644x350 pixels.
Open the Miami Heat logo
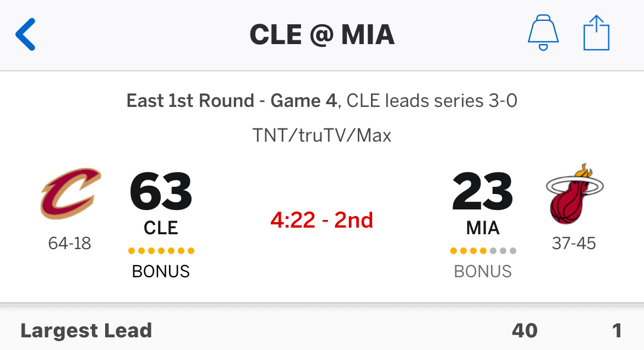[574, 193]
